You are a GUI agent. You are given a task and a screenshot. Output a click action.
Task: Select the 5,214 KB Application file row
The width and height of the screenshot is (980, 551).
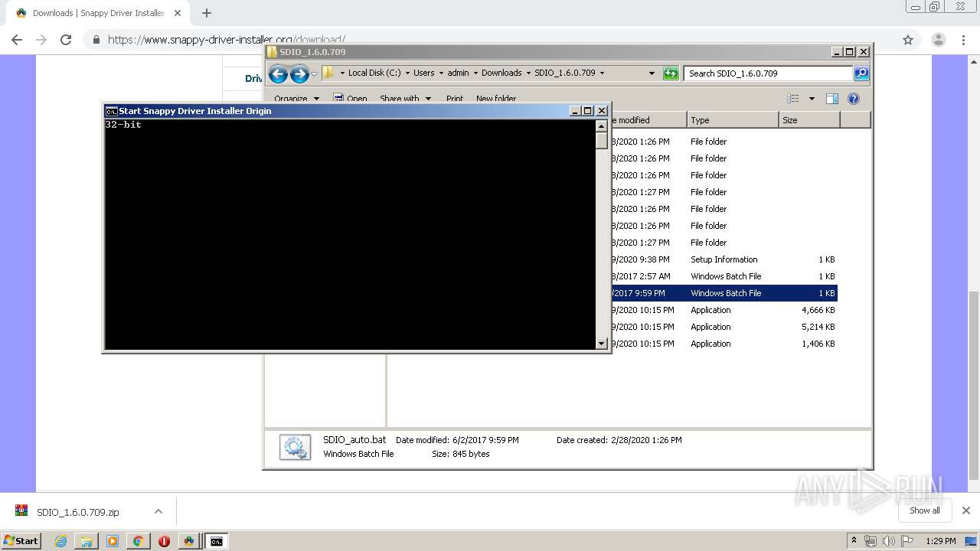724,327
